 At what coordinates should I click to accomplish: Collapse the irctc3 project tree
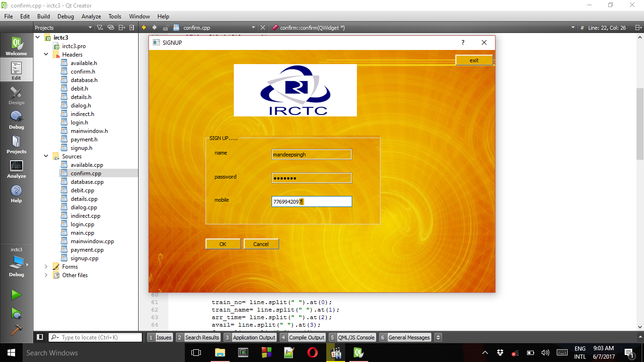pos(38,37)
